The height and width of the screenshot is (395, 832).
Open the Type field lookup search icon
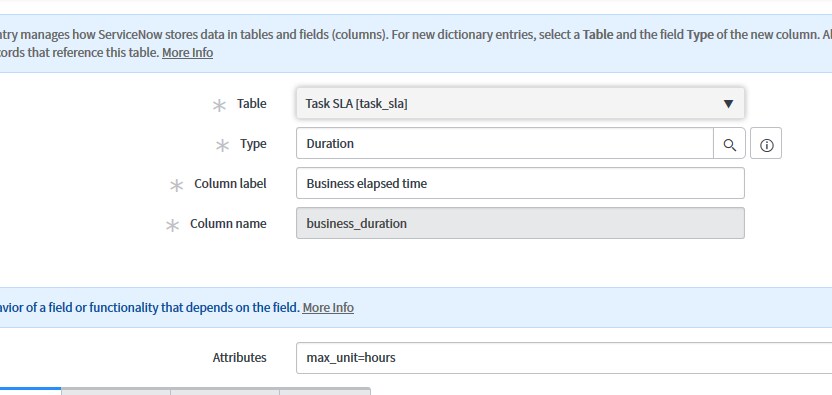pos(730,143)
